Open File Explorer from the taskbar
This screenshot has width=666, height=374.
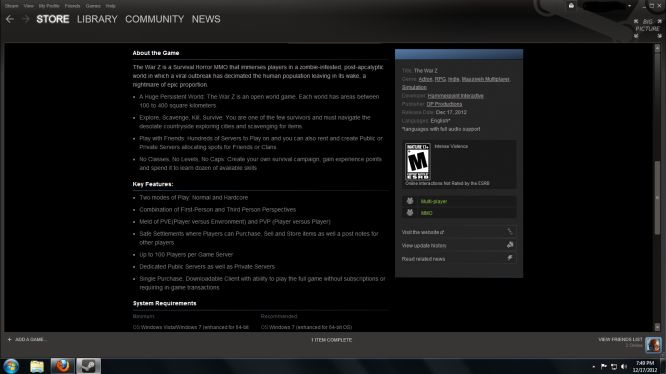coord(37,366)
